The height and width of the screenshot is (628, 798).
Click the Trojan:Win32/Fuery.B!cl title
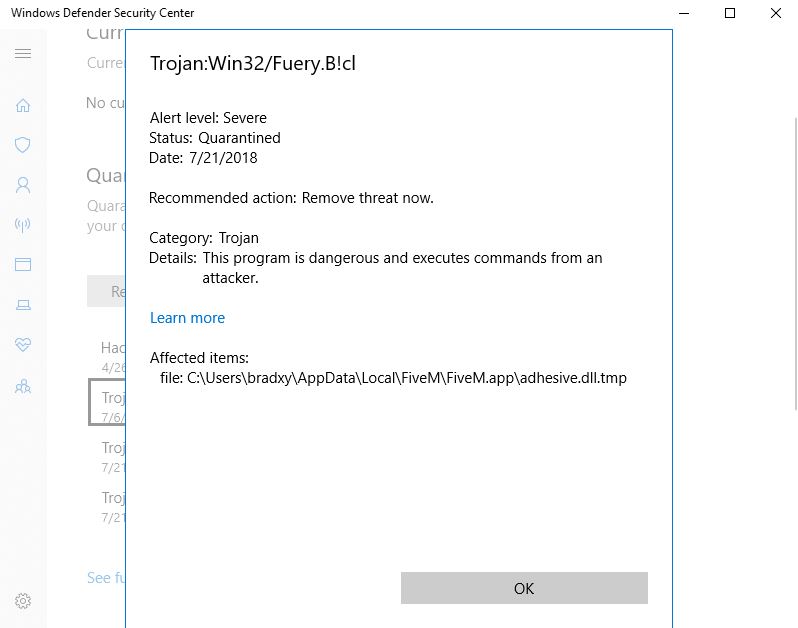point(252,64)
